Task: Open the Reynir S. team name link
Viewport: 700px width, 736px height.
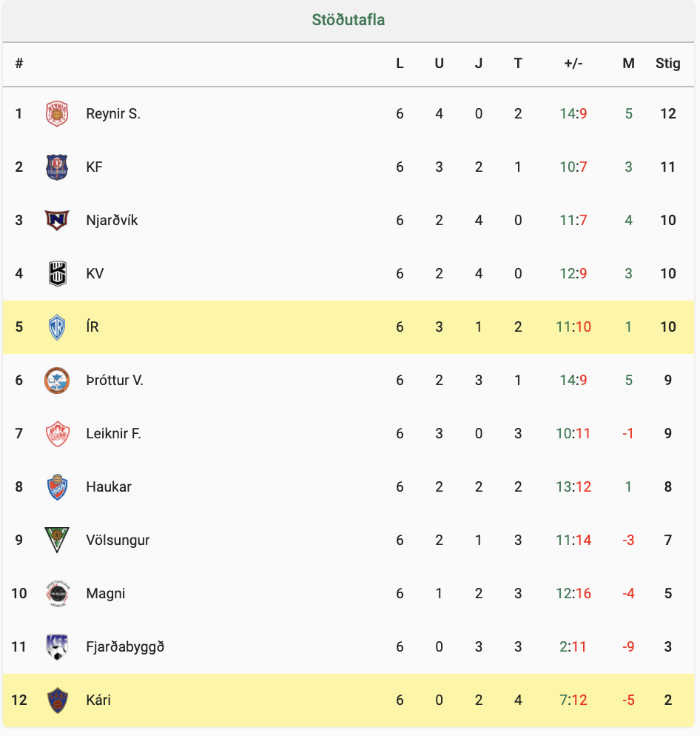Action: click(x=113, y=113)
